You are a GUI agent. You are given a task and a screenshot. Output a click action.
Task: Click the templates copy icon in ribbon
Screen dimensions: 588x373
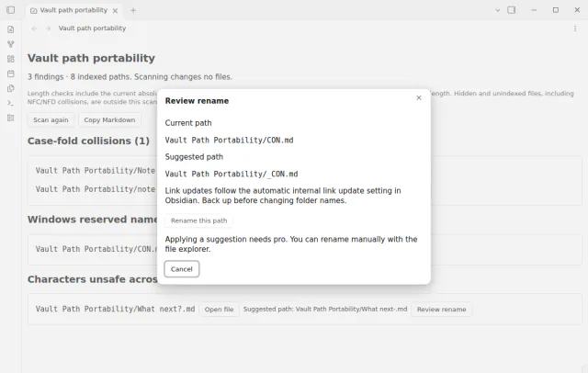pyautogui.click(x=10, y=88)
